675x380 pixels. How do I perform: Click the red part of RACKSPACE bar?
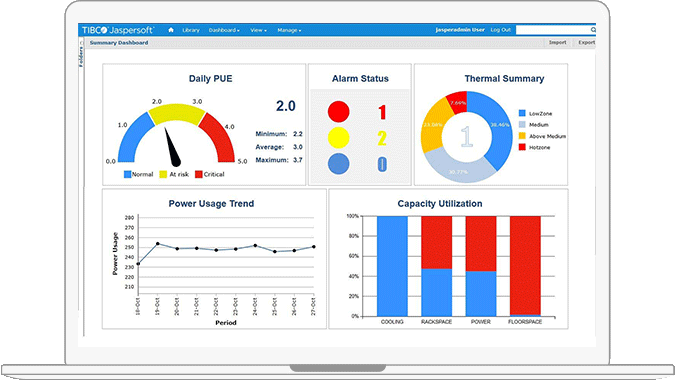coord(437,242)
